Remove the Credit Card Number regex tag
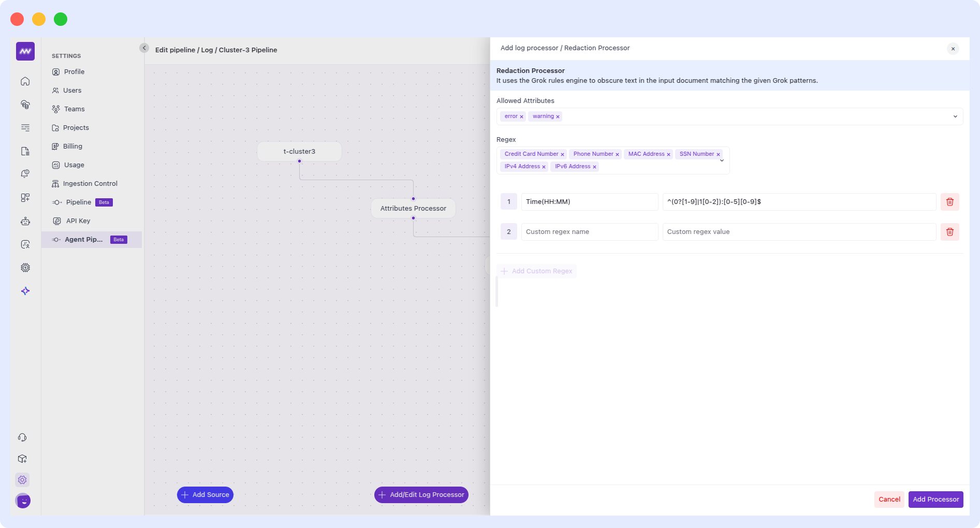This screenshot has height=528, width=980. click(562, 154)
